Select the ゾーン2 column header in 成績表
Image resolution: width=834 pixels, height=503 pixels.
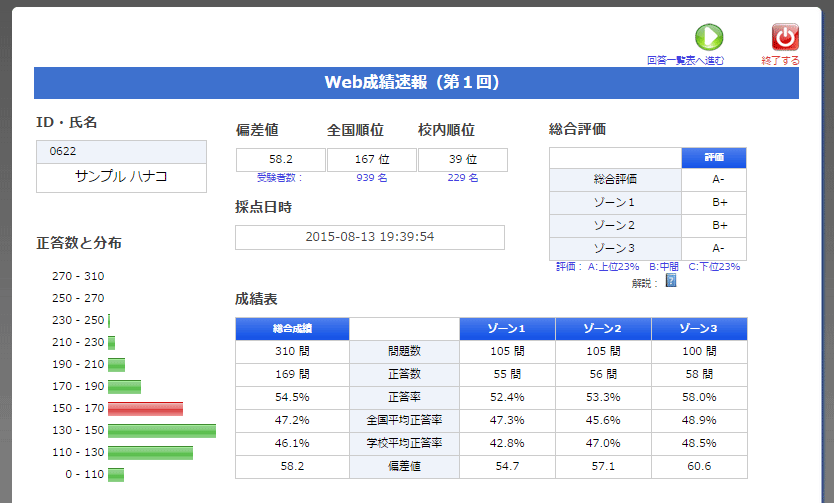(603, 329)
